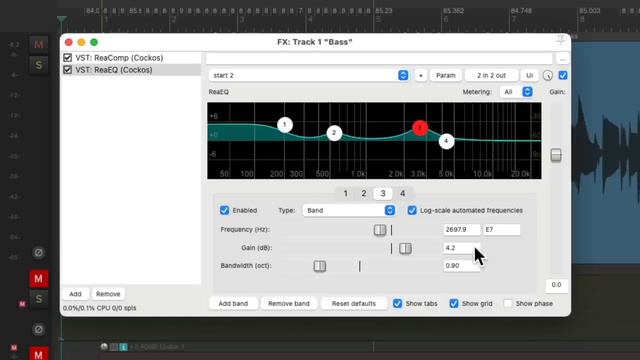Click the Add FX button
Viewport: 640px width, 360px height.
click(75, 294)
